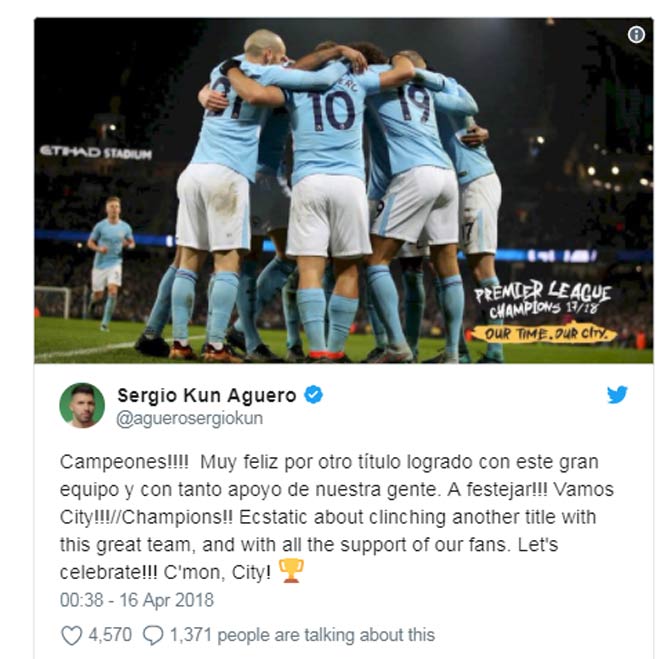Screen dimensions: 660x659
Task: Click the reply speech bubble icon
Action: click(x=153, y=635)
